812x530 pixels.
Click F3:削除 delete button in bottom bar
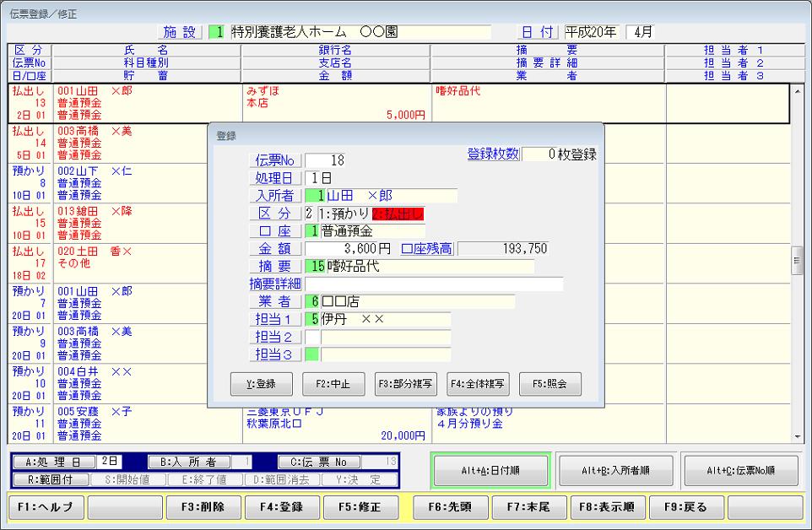point(204,508)
